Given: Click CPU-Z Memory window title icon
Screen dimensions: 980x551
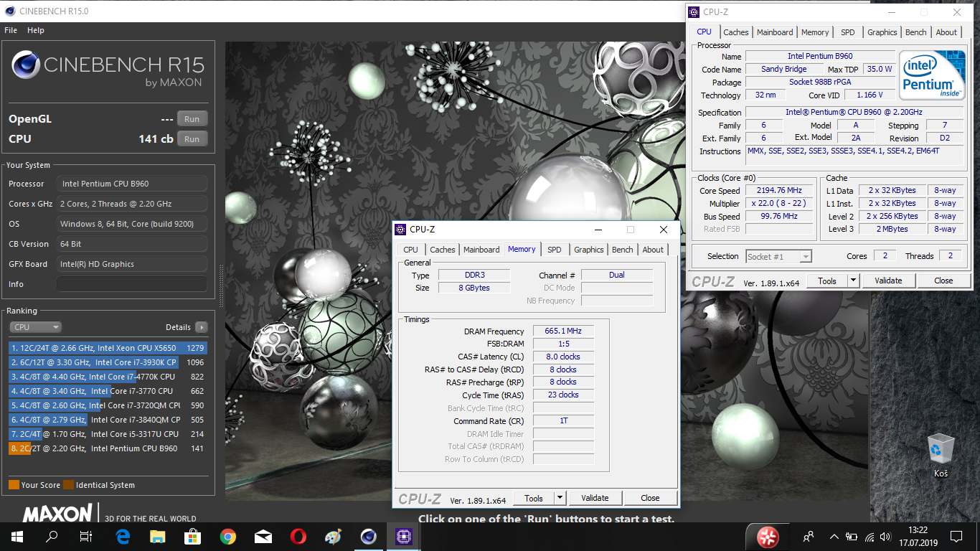Looking at the screenshot, I should click(x=401, y=230).
